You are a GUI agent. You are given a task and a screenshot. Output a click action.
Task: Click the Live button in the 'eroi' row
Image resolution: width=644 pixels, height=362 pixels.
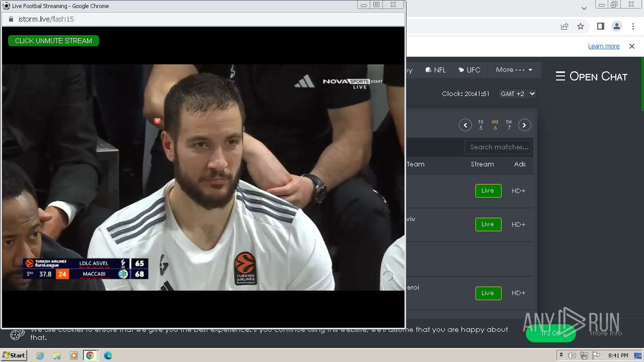[x=488, y=293]
